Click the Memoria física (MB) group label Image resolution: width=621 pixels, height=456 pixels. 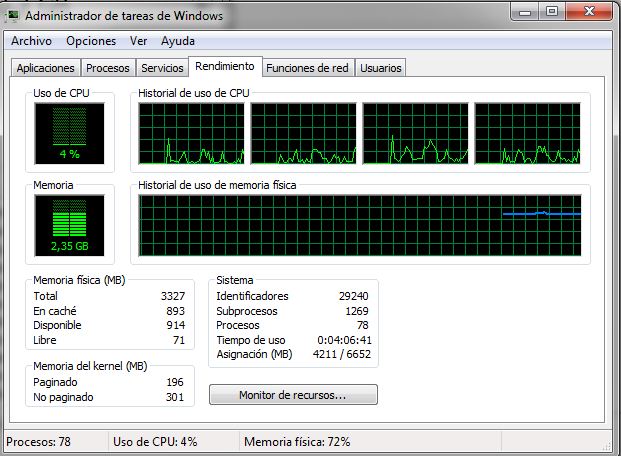(x=79, y=280)
